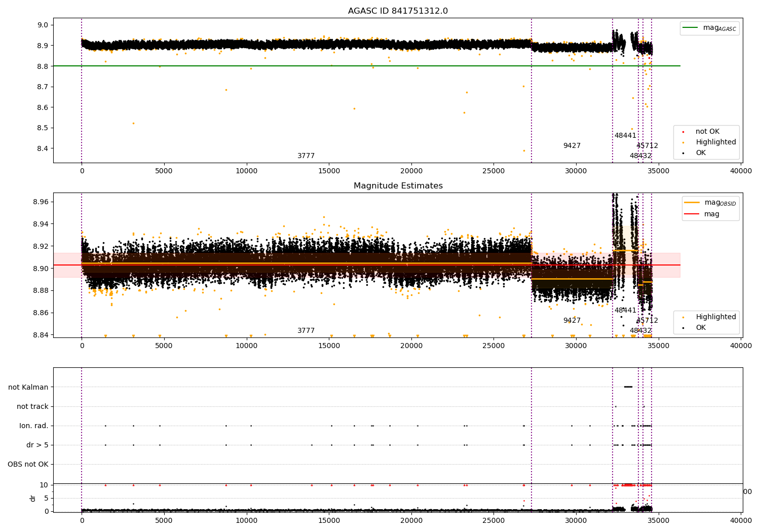Click the '9427' obsid label in top plot
Image resolution: width=760 pixels, height=532 pixels.
point(572,146)
